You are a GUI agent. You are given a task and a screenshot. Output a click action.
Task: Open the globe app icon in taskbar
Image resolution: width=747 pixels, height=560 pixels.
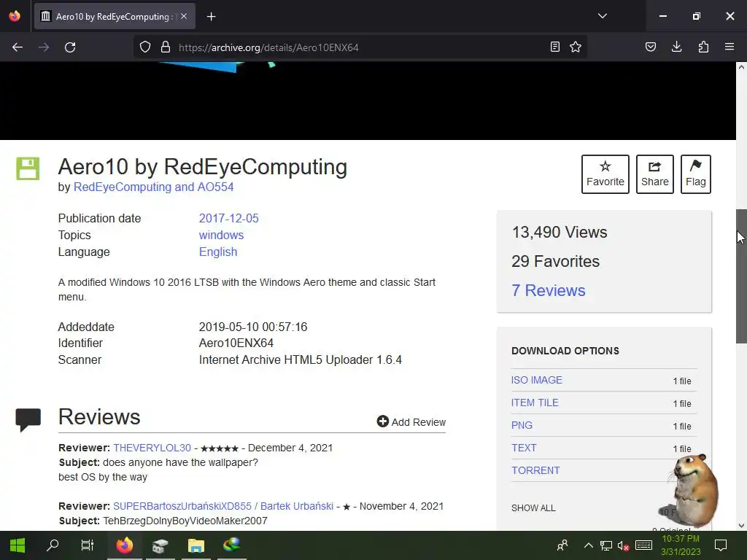(231, 545)
